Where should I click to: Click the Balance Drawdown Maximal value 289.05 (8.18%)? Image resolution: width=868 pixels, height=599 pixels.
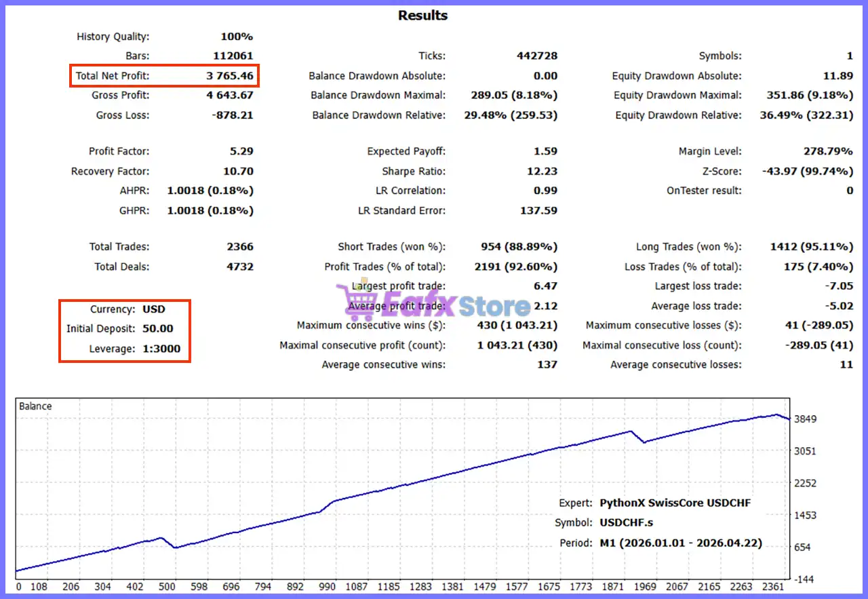[514, 96]
